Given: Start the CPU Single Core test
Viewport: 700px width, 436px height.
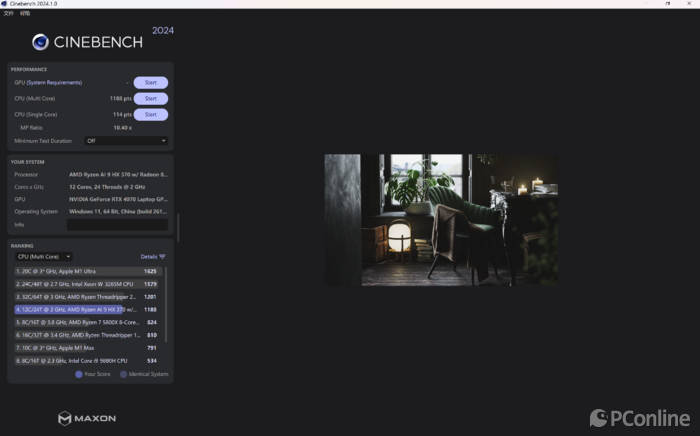Looking at the screenshot, I should click(151, 115).
